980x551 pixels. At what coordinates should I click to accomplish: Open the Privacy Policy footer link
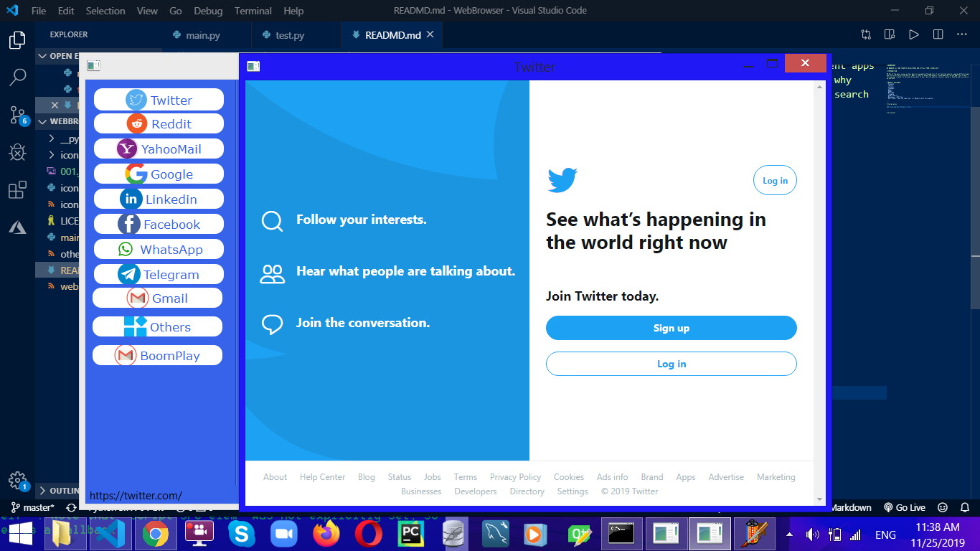pyautogui.click(x=515, y=477)
